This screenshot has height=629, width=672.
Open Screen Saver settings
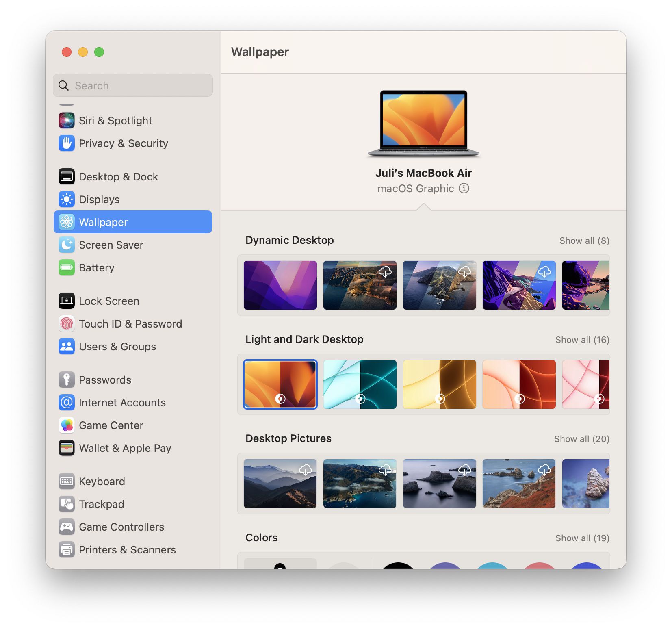coord(66,245)
